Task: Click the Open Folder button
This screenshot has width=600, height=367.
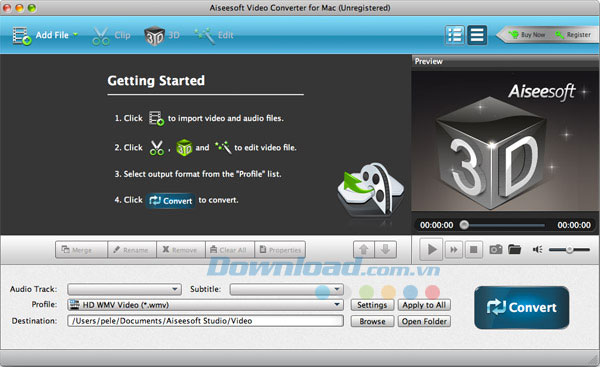Action: click(424, 321)
